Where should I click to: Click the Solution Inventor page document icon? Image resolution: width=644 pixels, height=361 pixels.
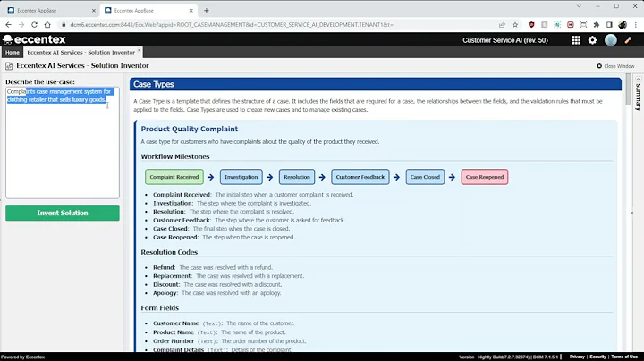point(9,65)
